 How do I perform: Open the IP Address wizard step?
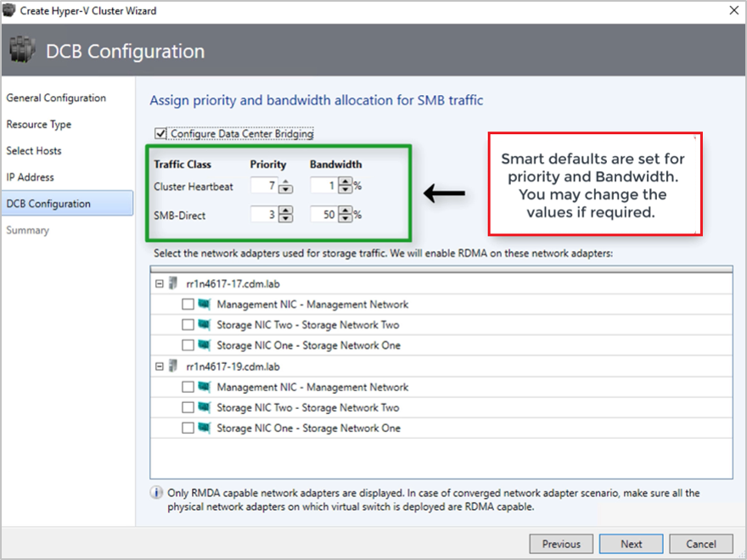[x=32, y=176]
